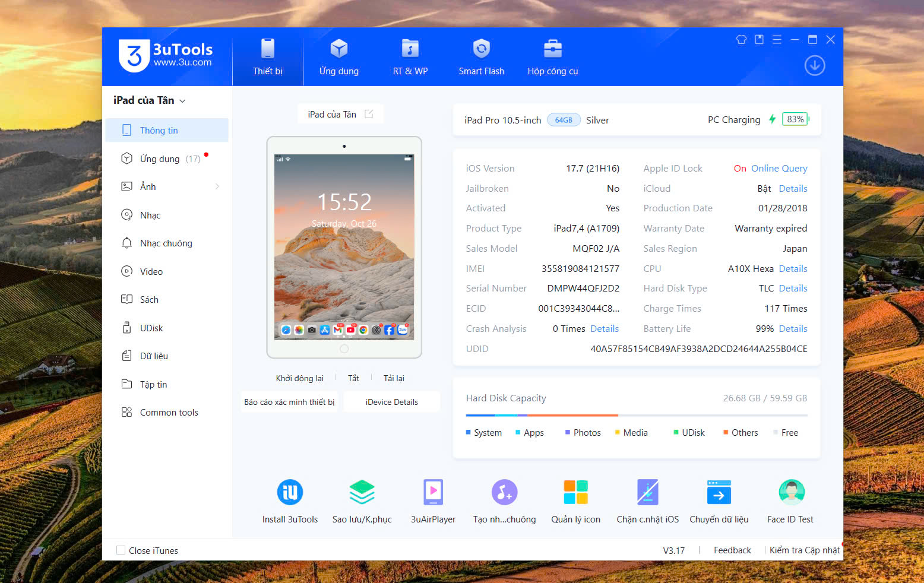Click the IMEI value 355819084121577
924x583 pixels.
[580, 268]
